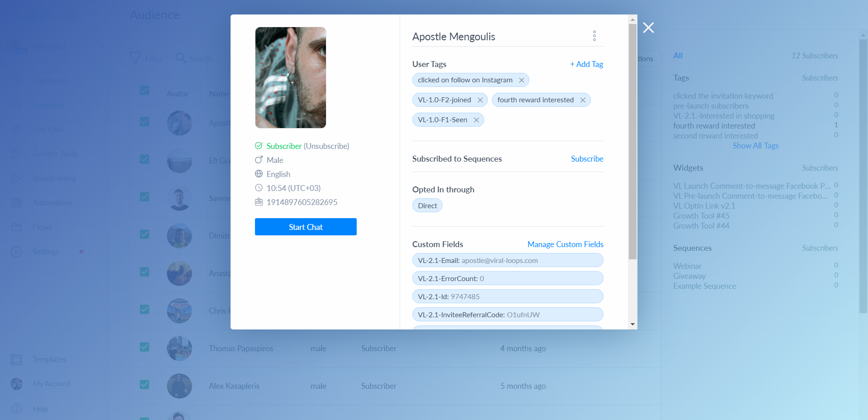Image resolution: width=868 pixels, height=420 pixels.
Task: Filter by 'pre-launch subscribers' tag
Action: (x=711, y=106)
